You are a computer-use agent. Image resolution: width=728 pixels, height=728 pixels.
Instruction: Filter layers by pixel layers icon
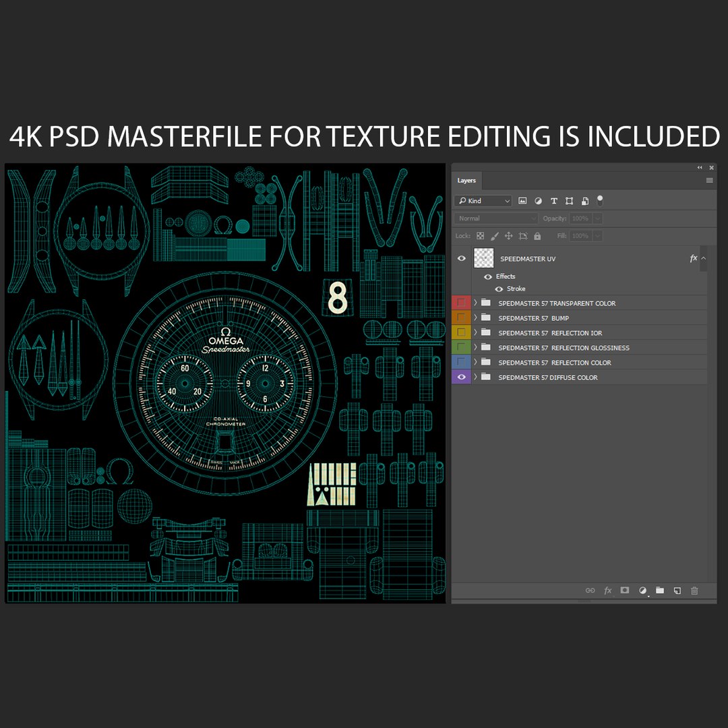(x=522, y=201)
